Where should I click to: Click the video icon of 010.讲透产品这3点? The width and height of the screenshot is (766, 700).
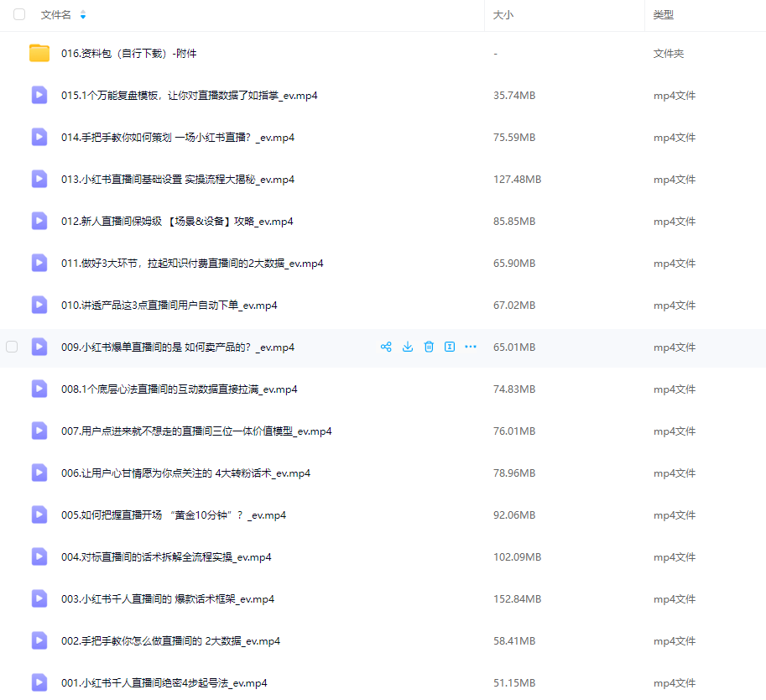point(39,305)
